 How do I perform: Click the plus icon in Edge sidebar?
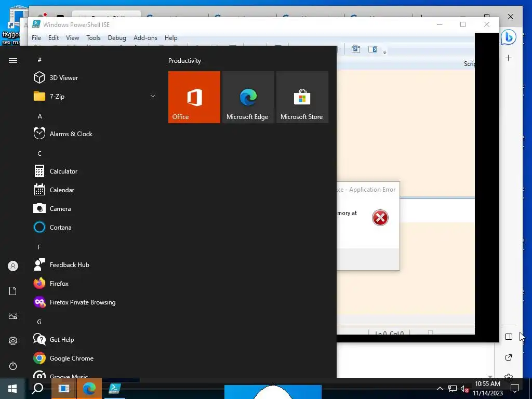[508, 58]
